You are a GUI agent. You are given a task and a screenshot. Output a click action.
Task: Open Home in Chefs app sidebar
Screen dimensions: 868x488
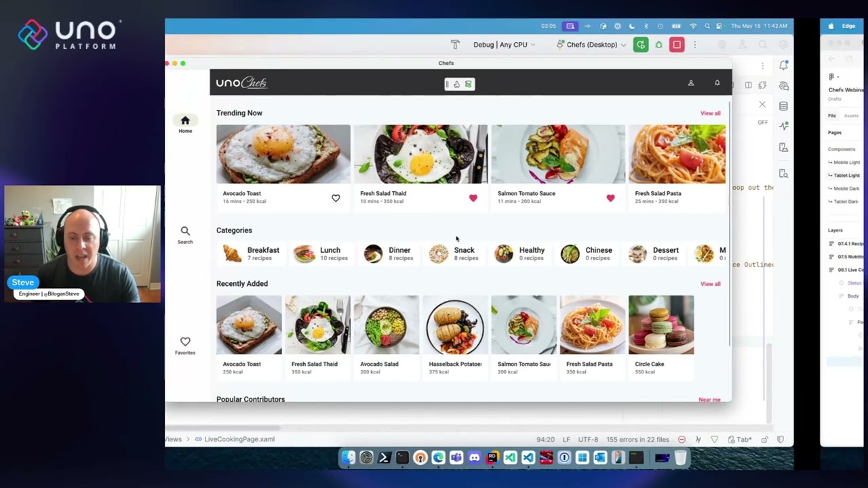(185, 124)
